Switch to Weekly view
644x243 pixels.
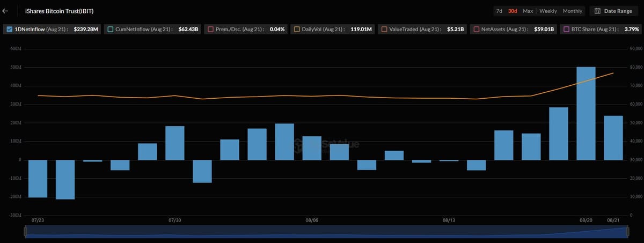click(x=548, y=11)
